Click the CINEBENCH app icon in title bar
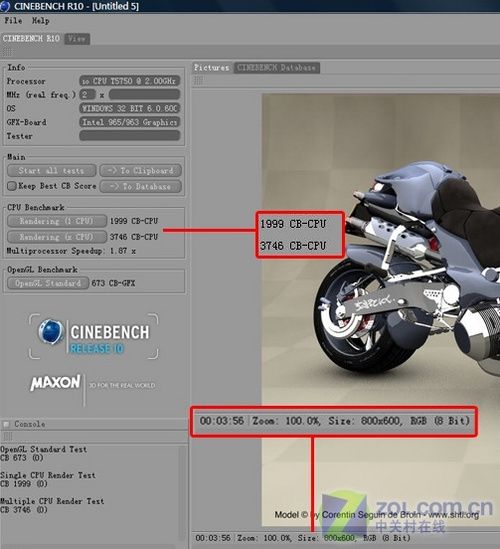 pyautogui.click(x=5, y=6)
